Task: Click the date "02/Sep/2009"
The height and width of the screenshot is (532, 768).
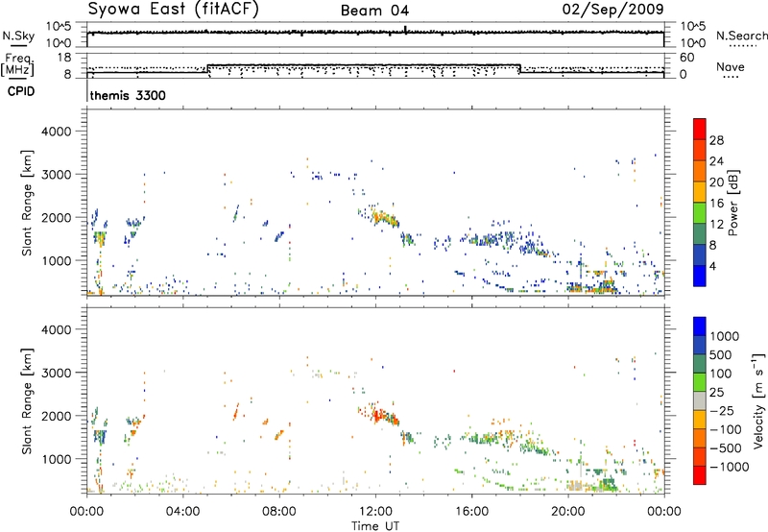Action: (612, 10)
